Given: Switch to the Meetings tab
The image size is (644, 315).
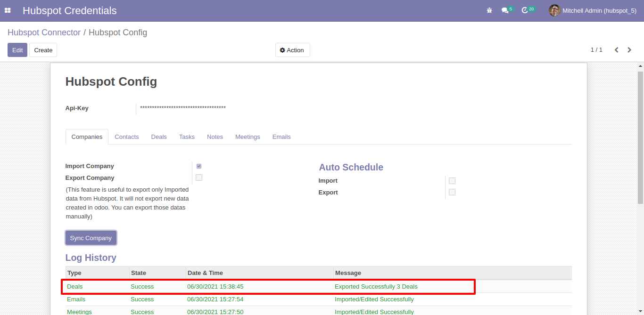Looking at the screenshot, I should click(x=248, y=137).
